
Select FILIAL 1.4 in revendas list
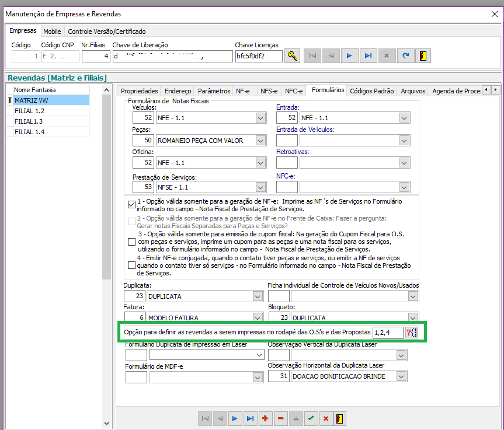51,132
